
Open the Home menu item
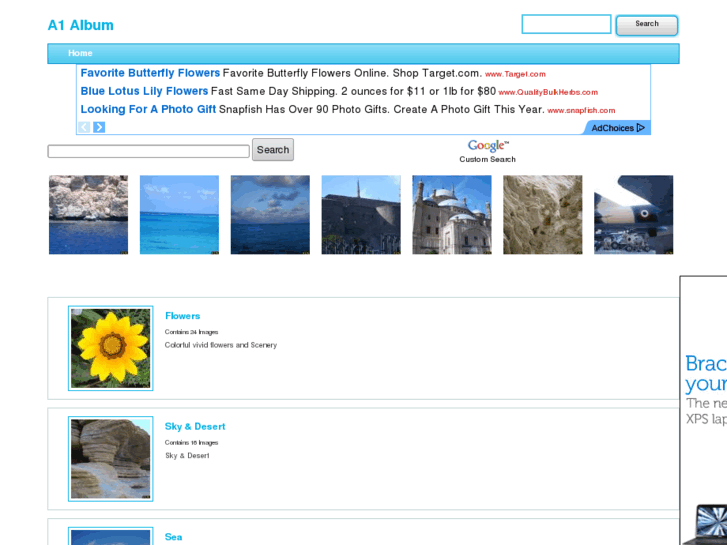coord(80,53)
